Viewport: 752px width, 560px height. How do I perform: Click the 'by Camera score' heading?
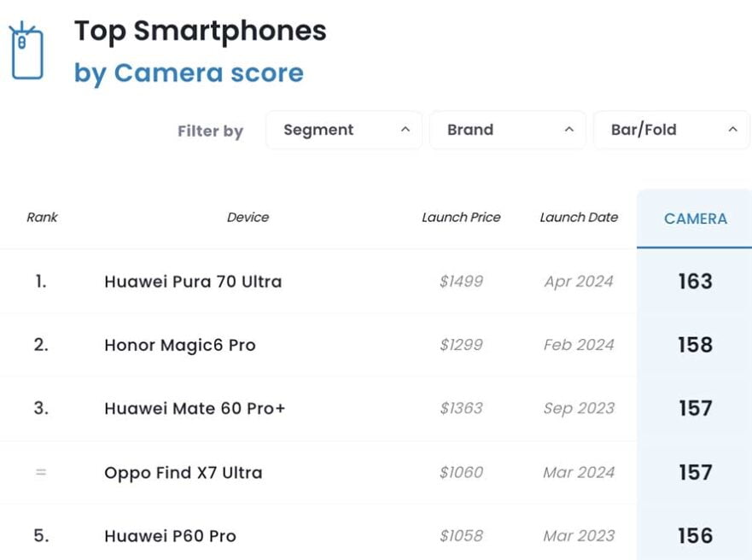(189, 73)
